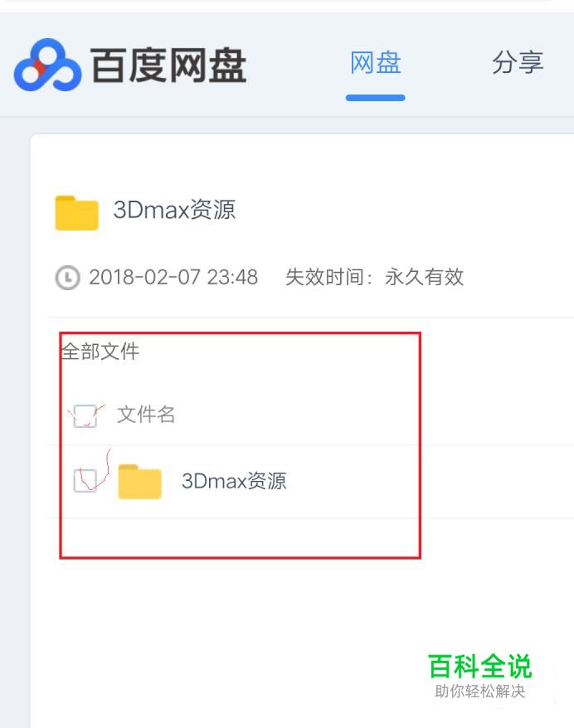The image size is (574, 728).
Task: Click the folder icon in the file list row
Action: (x=140, y=482)
